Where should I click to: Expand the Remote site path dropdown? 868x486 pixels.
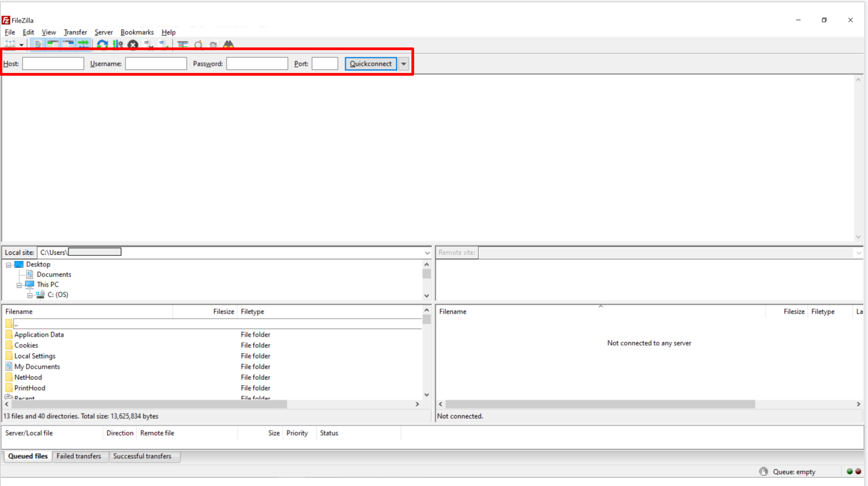[x=859, y=252]
